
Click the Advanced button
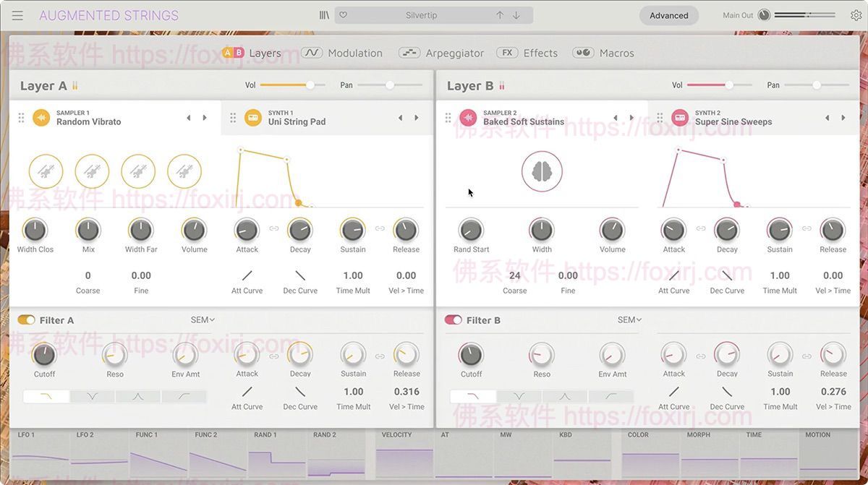[668, 14]
